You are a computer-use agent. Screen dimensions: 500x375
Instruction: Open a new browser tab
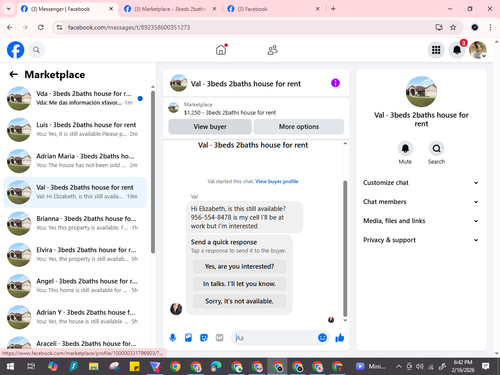[x=333, y=9]
